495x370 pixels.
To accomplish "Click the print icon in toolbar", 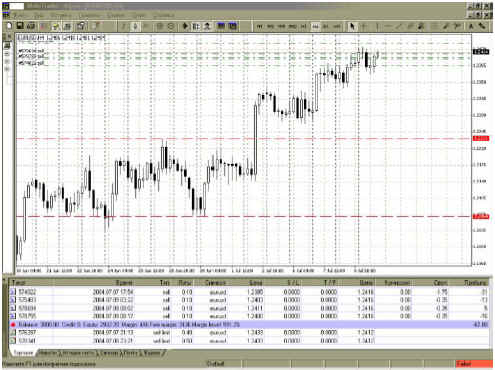I will (x=31, y=26).
